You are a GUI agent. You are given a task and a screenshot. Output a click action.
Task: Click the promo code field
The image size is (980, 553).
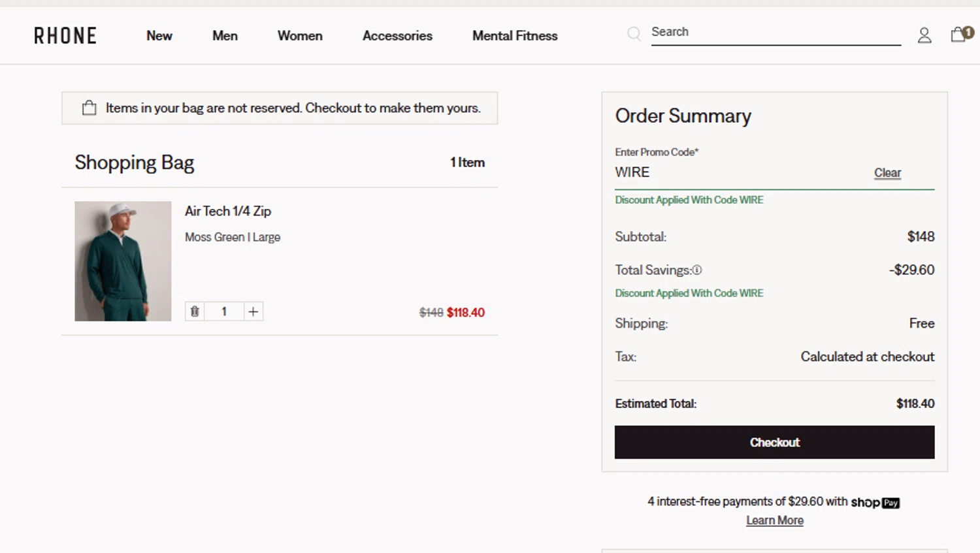pos(738,172)
